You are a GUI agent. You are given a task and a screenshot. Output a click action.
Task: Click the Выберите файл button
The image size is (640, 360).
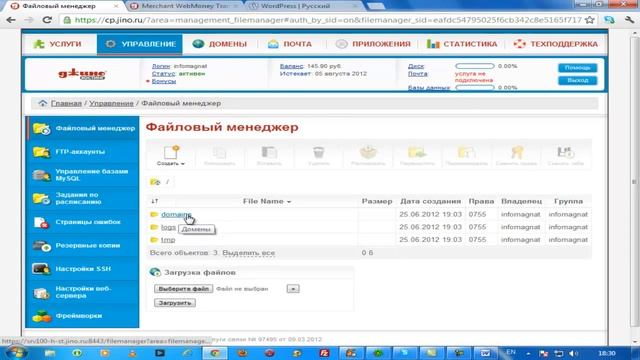click(183, 289)
